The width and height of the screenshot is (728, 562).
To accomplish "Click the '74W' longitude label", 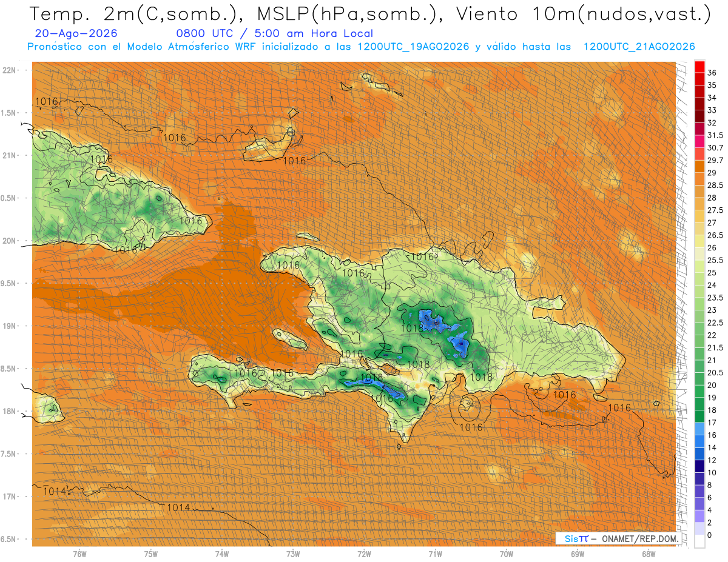I will point(222,554).
